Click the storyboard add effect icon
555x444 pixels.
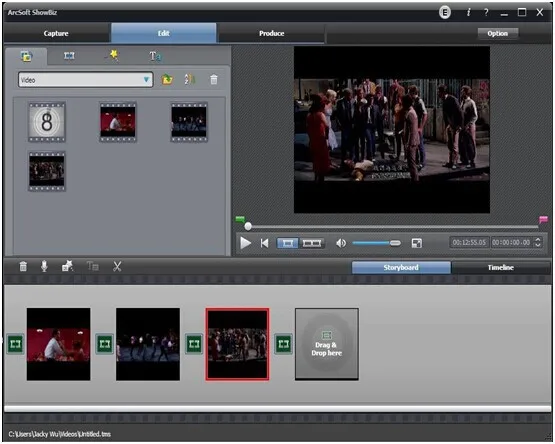[67, 266]
